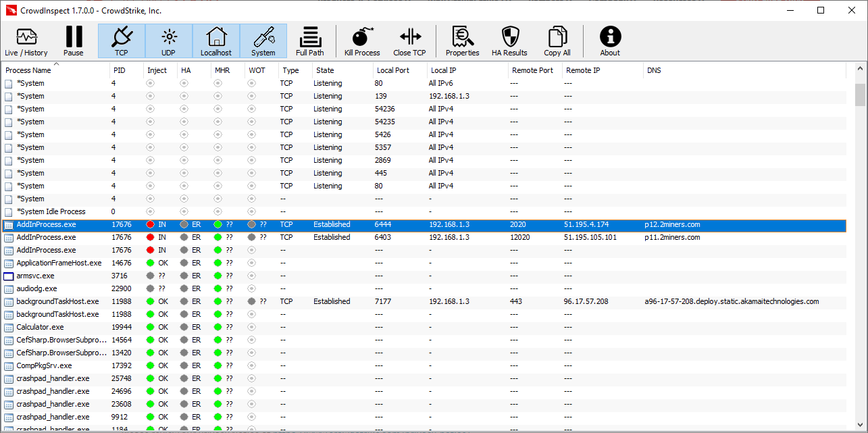Open process Properties
Screen dimensions: 868x433
click(463, 41)
